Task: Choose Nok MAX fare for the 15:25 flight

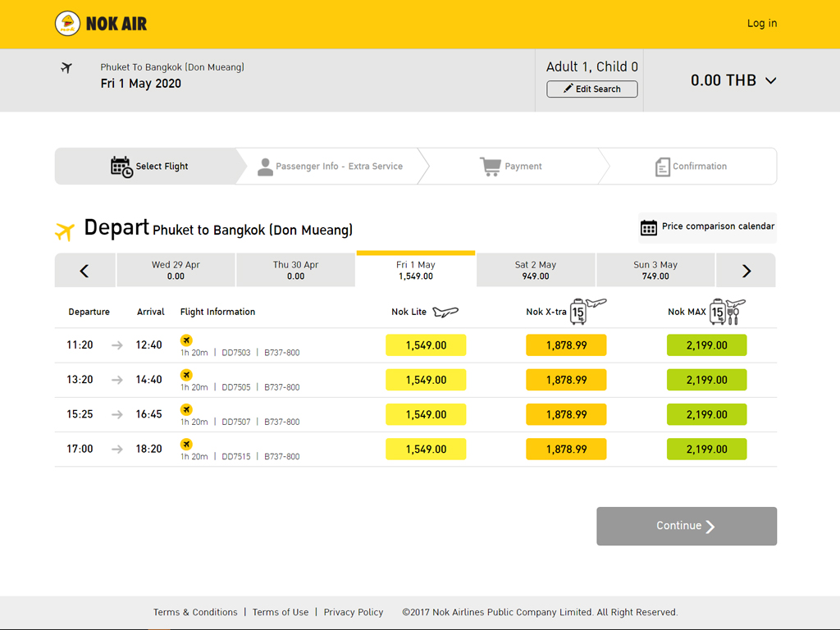Action: point(706,414)
